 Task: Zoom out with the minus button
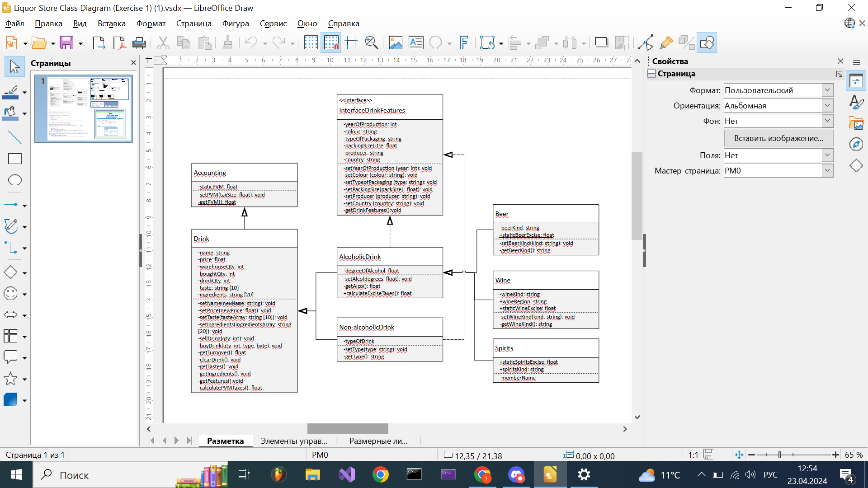pyautogui.click(x=752, y=455)
